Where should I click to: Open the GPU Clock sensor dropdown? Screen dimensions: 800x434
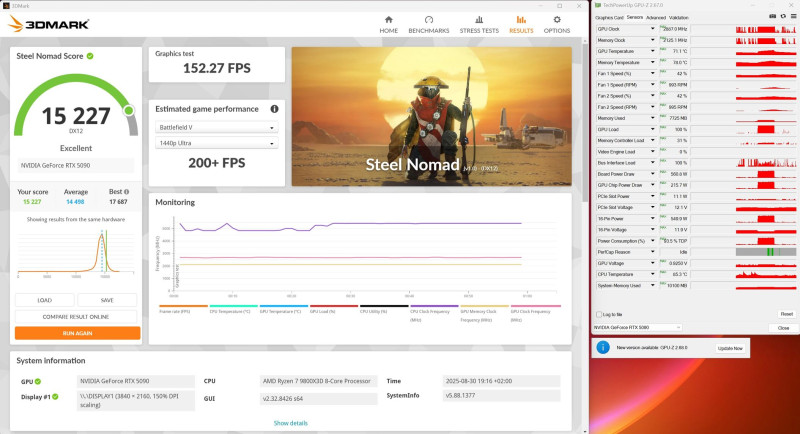point(652,29)
